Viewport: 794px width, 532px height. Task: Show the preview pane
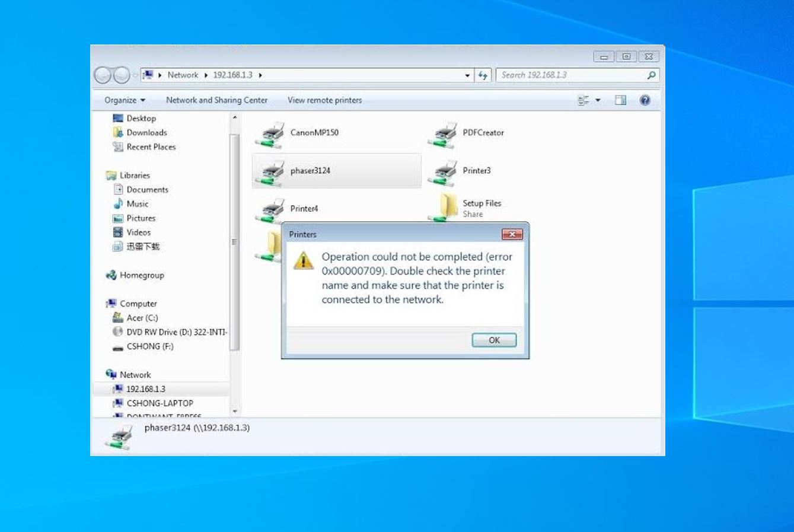pyautogui.click(x=620, y=100)
